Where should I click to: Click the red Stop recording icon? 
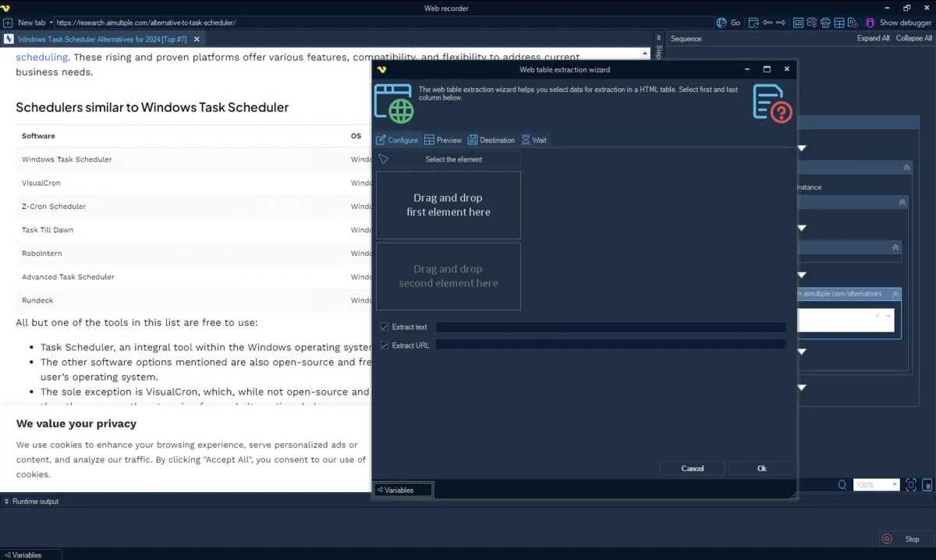pyautogui.click(x=887, y=539)
